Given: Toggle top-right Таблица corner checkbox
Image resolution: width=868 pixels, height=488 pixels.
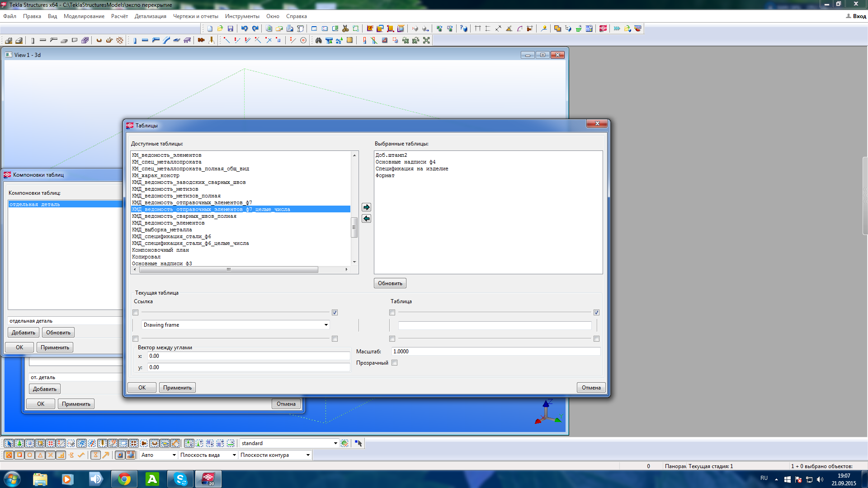Looking at the screenshot, I should pyautogui.click(x=597, y=313).
